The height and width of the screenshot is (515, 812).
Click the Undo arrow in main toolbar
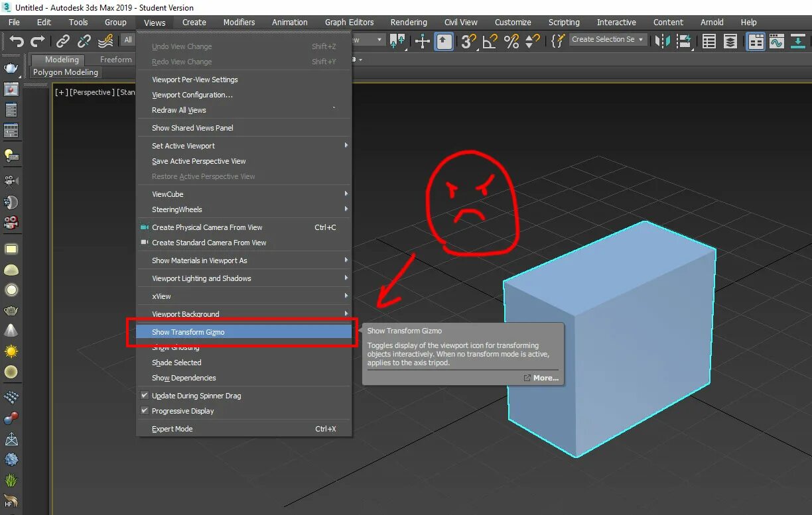[x=17, y=42]
